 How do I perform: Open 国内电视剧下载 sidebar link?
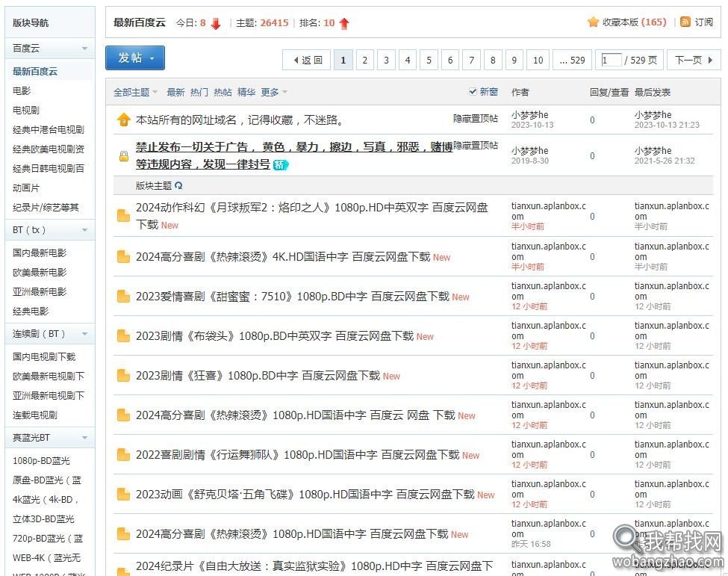[44, 357]
